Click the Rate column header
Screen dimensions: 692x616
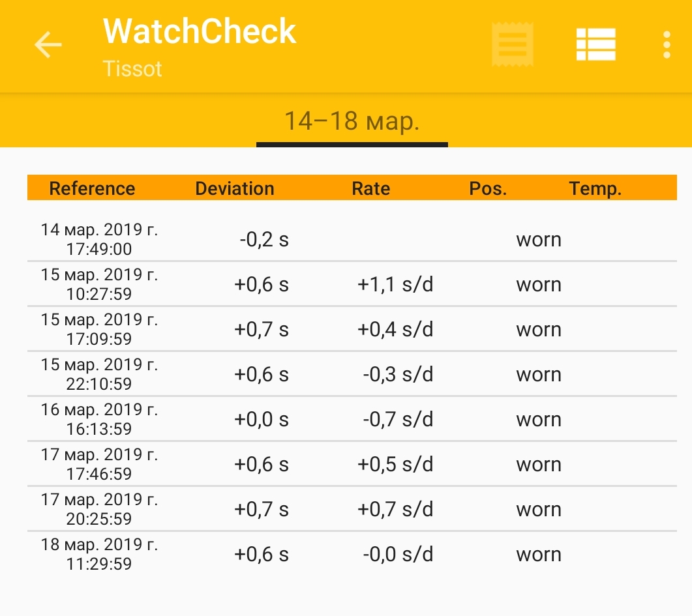tap(370, 189)
